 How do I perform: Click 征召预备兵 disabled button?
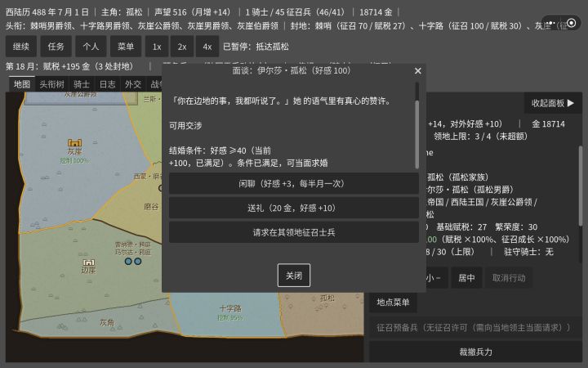(x=475, y=327)
